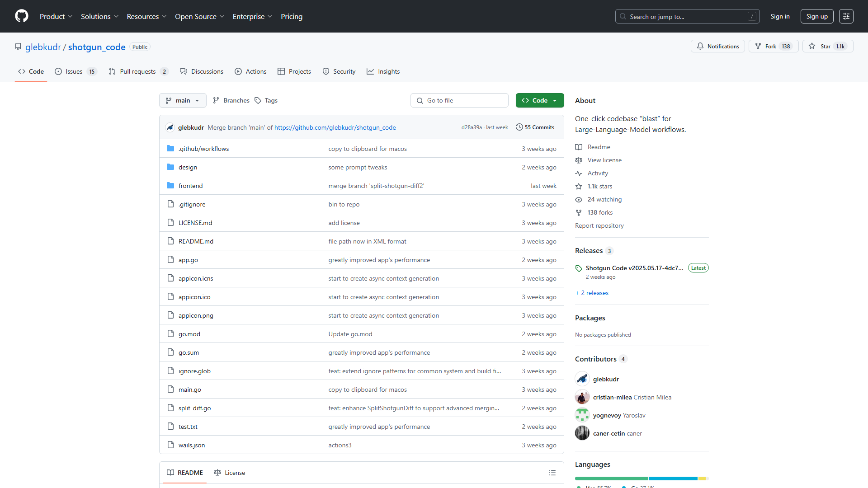
Task: Open the README outline list icon
Action: (552, 473)
